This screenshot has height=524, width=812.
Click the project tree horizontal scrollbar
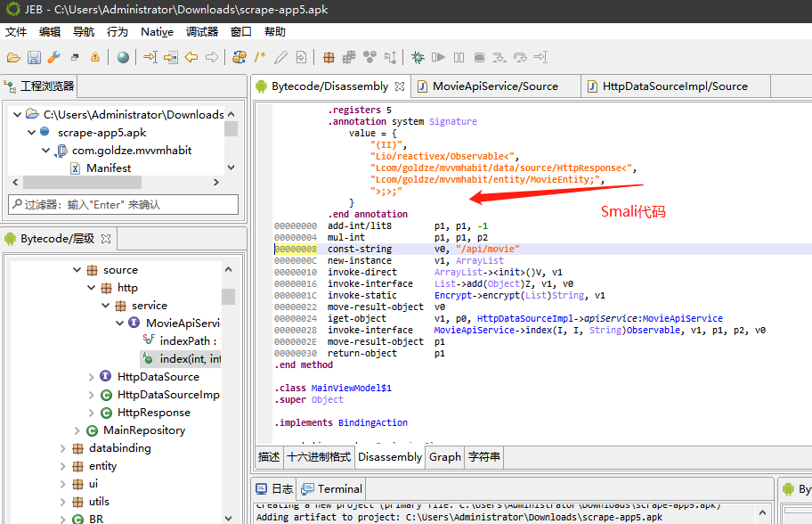coord(82,183)
